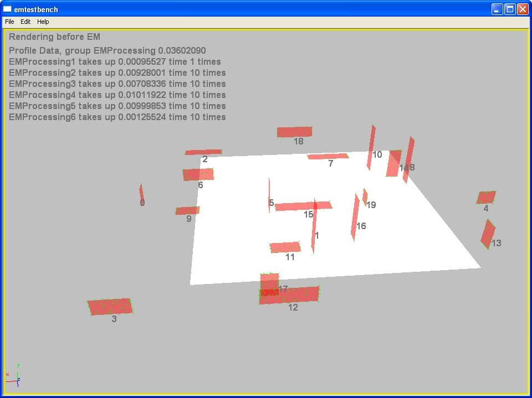Click the emtestbench title bar application icon
Screen dimensions: 532x398
click(7, 9)
